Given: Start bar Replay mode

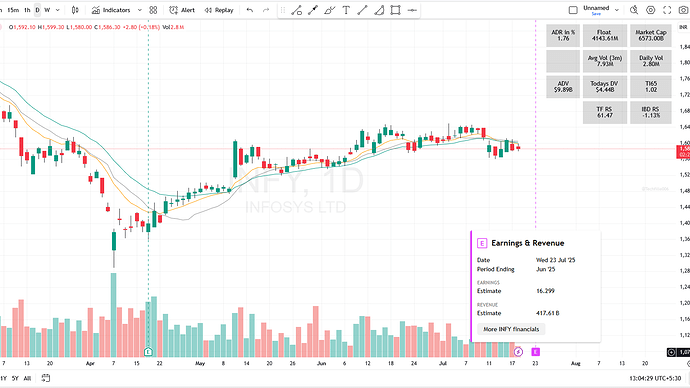Looking at the screenshot, I should tap(219, 10).
